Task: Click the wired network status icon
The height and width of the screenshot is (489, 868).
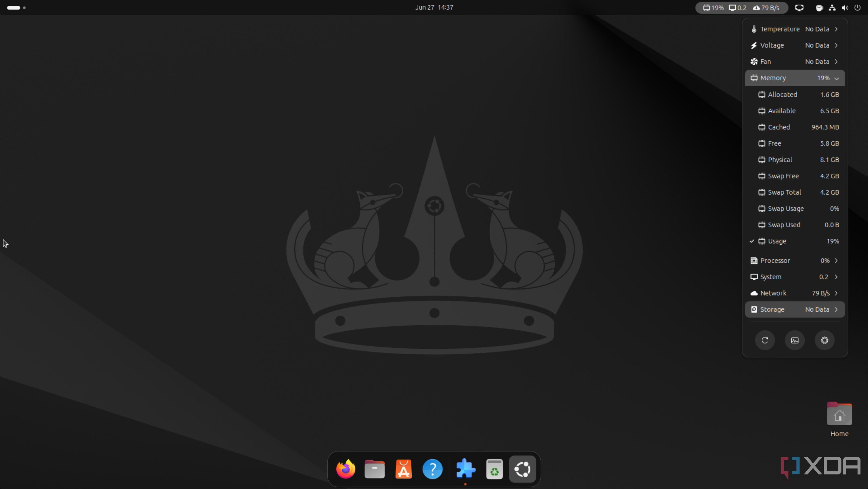Action: click(832, 7)
